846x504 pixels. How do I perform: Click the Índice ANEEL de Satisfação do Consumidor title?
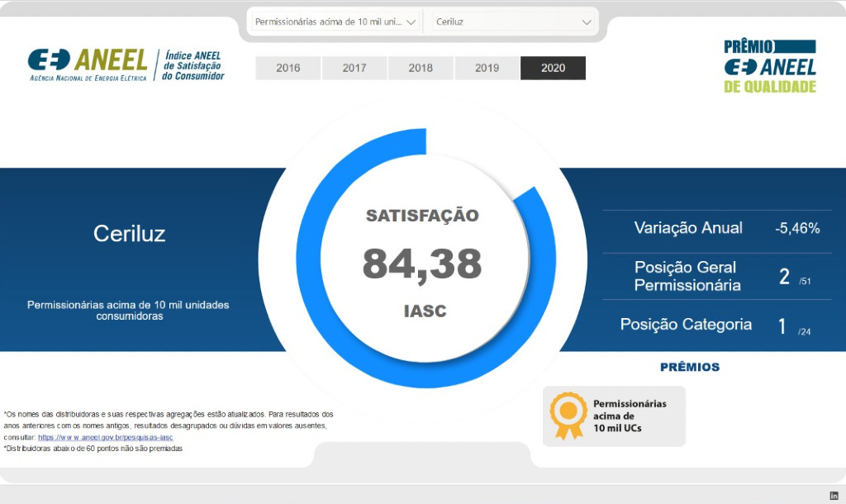pyautogui.click(x=193, y=66)
